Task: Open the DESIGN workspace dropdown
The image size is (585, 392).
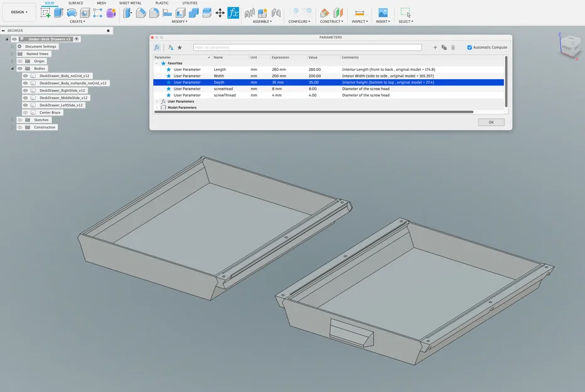Action: (19, 11)
